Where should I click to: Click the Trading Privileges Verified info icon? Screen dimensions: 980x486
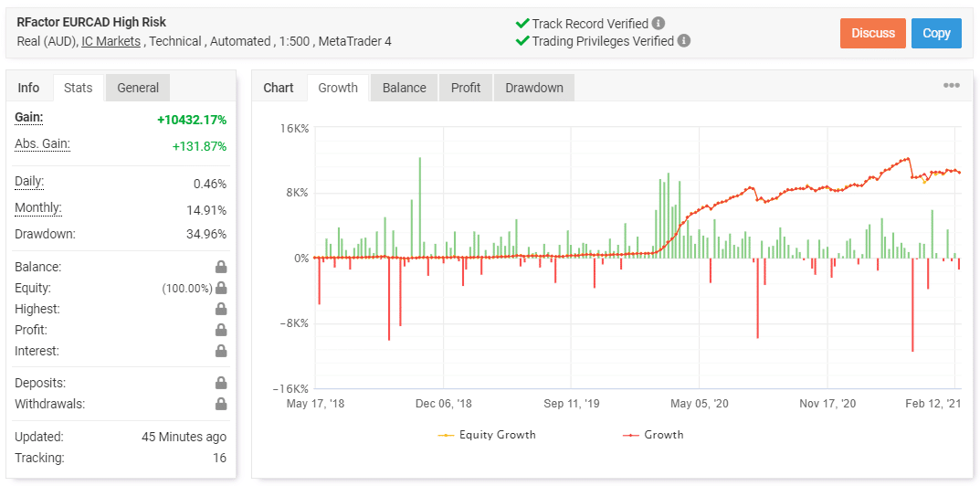[684, 41]
